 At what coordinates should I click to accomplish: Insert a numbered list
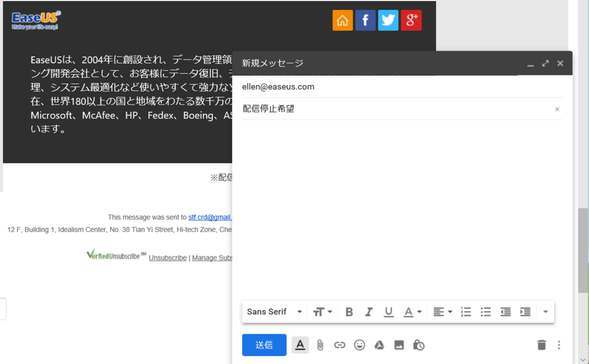coord(466,312)
